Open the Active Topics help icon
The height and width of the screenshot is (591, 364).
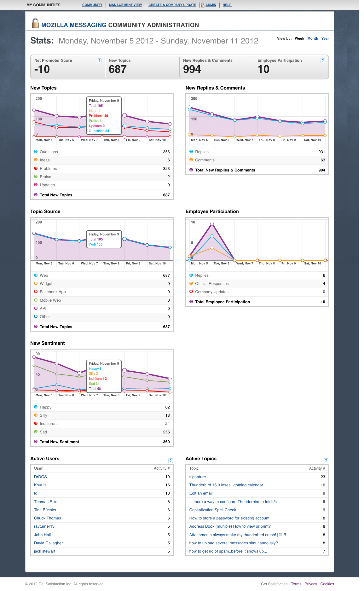326,461
